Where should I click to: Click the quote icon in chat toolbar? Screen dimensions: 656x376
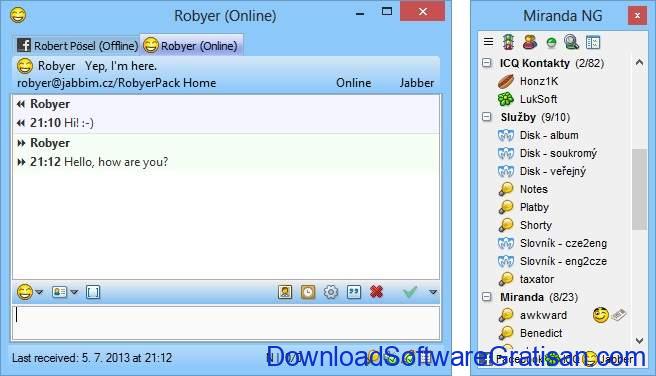354,292
